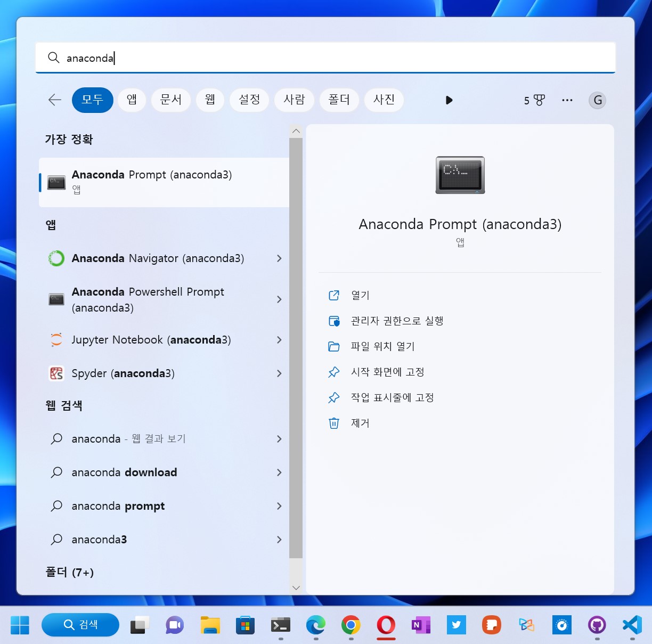Open Terminal from the taskbar

(281, 625)
